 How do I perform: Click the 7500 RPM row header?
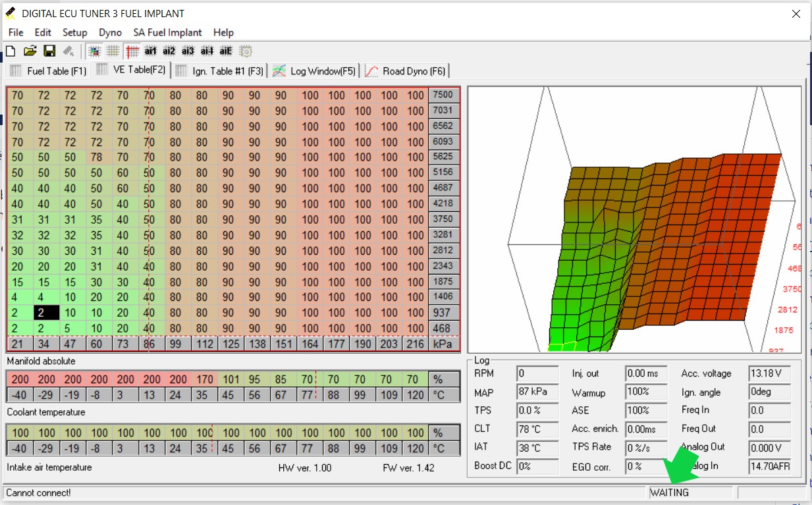[443, 95]
